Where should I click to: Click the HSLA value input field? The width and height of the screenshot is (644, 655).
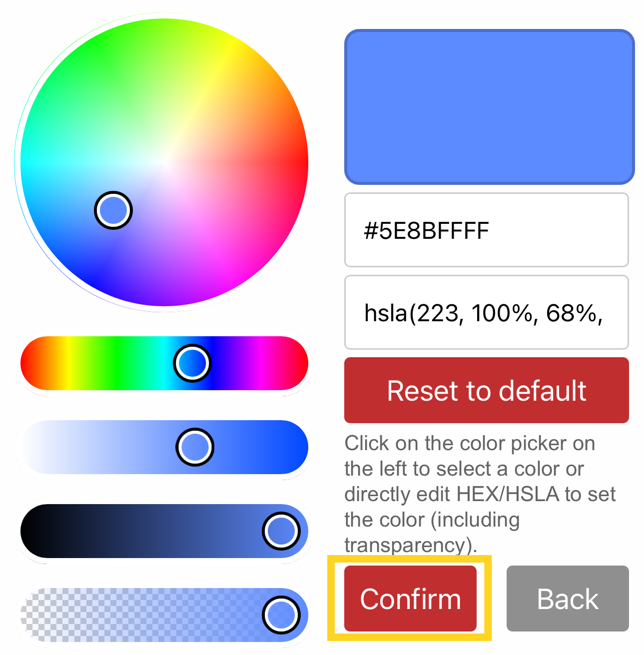coord(486,312)
